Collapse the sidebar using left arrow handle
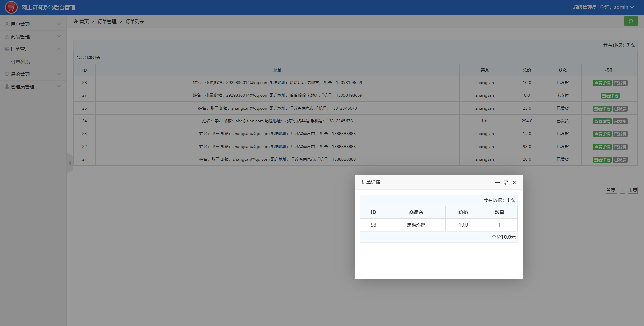The width and height of the screenshot is (644, 326). tap(70, 163)
